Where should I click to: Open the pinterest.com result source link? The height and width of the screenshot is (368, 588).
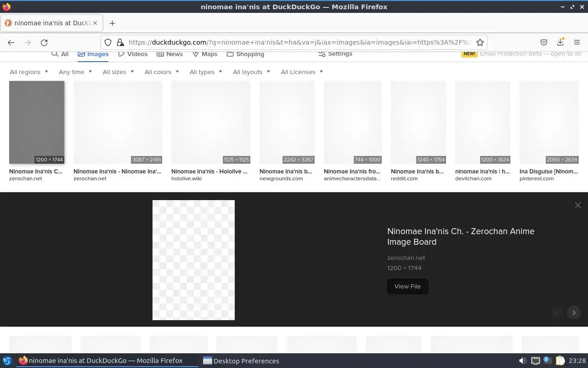point(537,178)
